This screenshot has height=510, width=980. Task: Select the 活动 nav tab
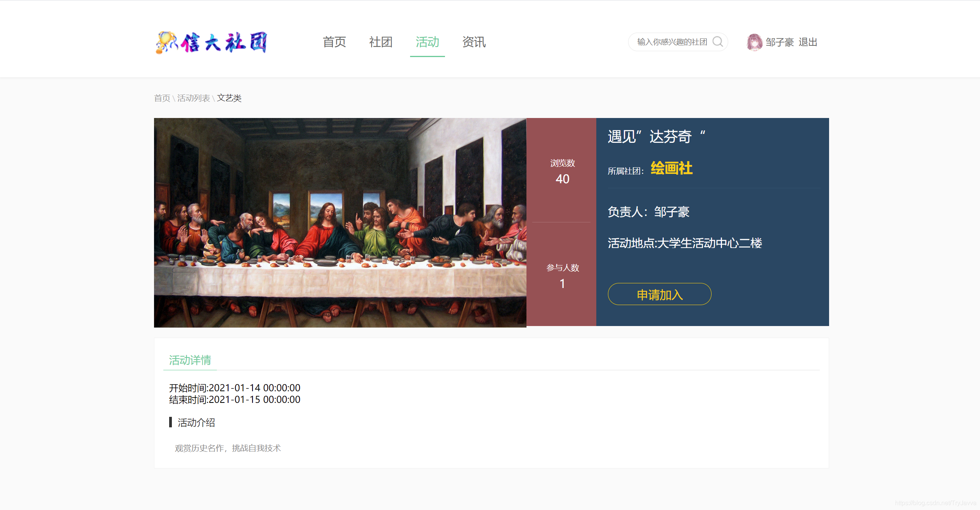coord(427,42)
